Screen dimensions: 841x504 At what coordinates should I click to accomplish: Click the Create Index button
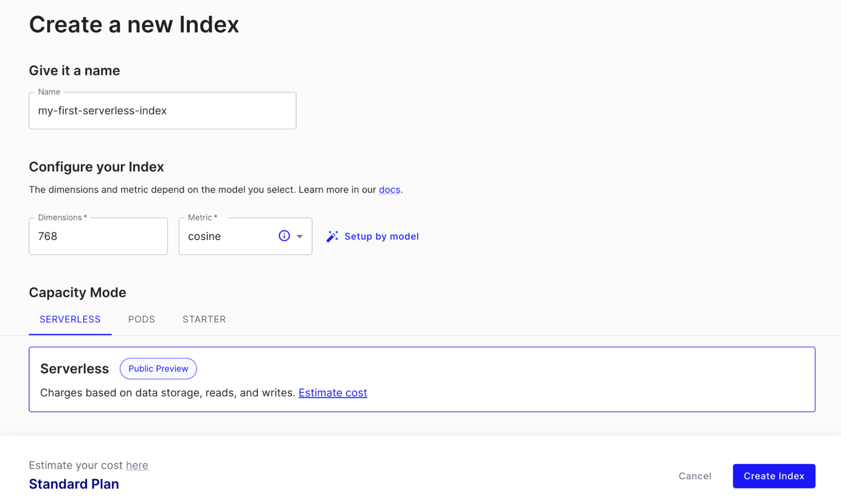(774, 476)
